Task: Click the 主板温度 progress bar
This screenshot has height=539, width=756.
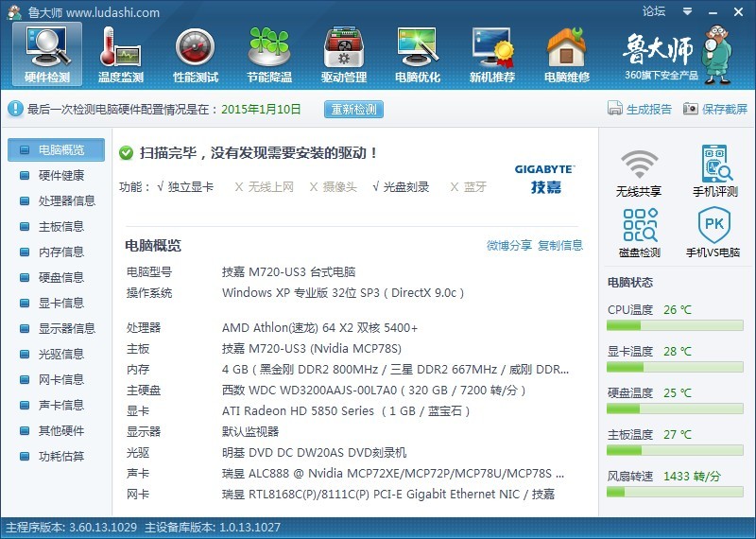Action: [x=675, y=450]
